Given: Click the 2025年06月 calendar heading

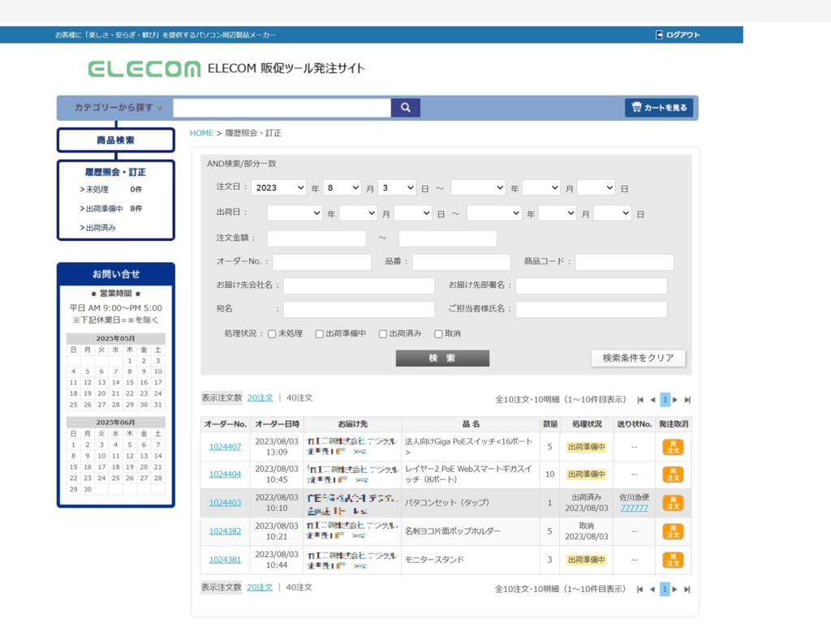Looking at the screenshot, I should point(115,423).
